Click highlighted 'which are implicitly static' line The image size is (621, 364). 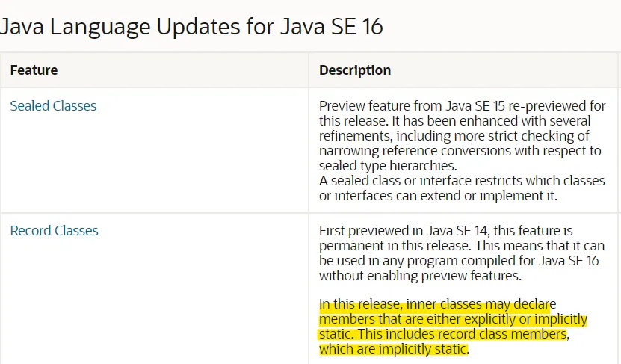(393, 349)
